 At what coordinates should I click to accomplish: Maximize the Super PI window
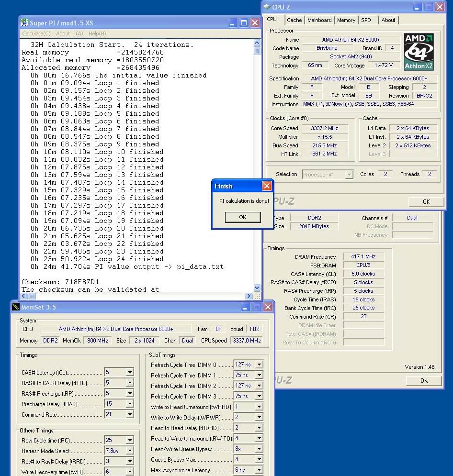tap(244, 23)
